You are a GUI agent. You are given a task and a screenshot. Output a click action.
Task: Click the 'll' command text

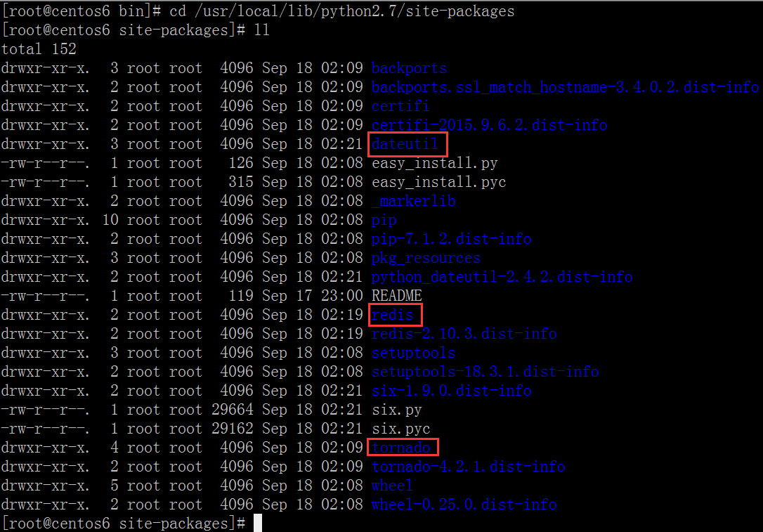(262, 30)
